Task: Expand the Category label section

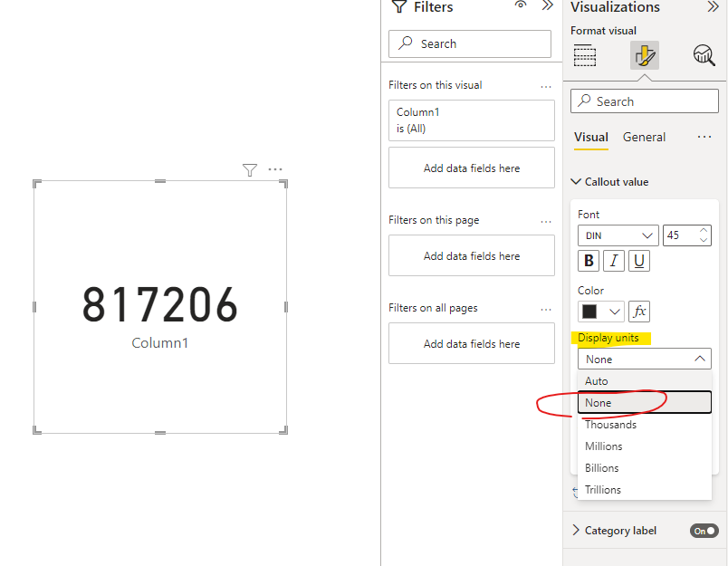Action: click(x=576, y=531)
